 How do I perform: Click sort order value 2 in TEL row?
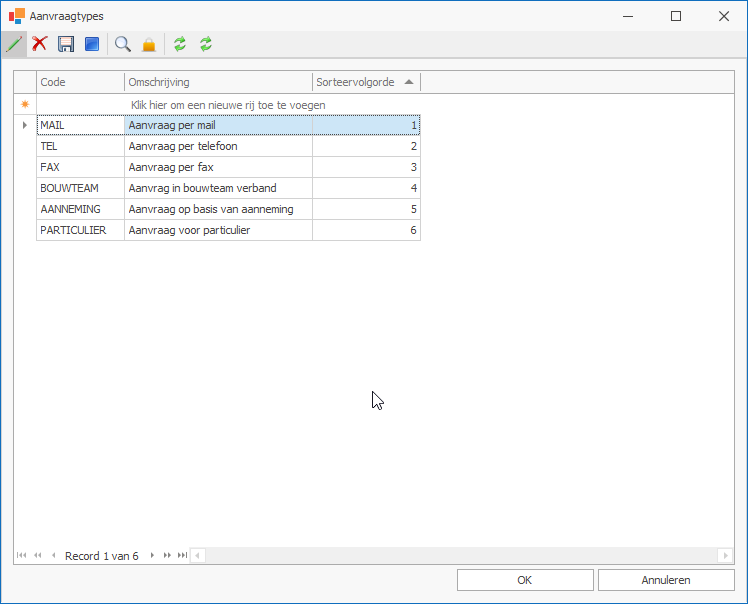pyautogui.click(x=366, y=146)
